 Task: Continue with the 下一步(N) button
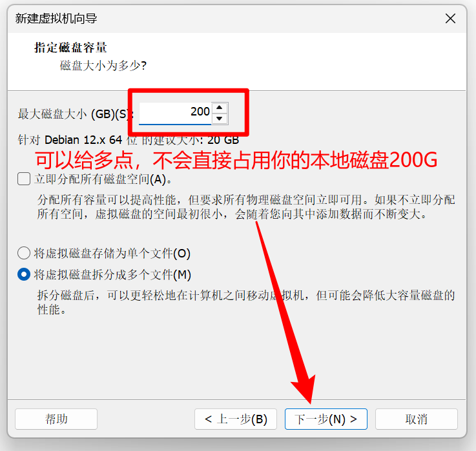(326, 419)
